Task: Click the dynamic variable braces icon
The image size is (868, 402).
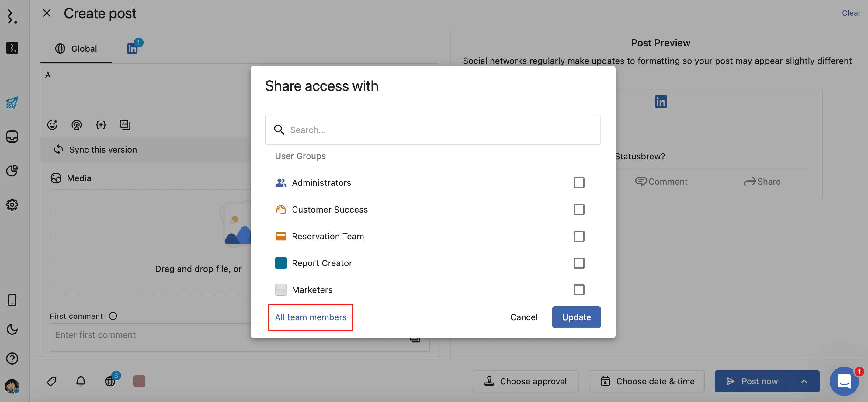Action: click(101, 125)
